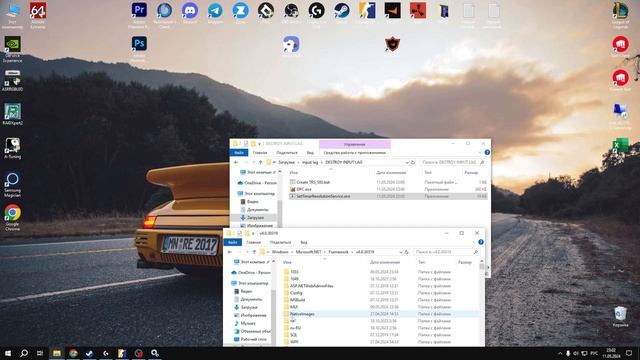Select the NativeImages folder
Screen dimensions: 640x360
coord(302,314)
